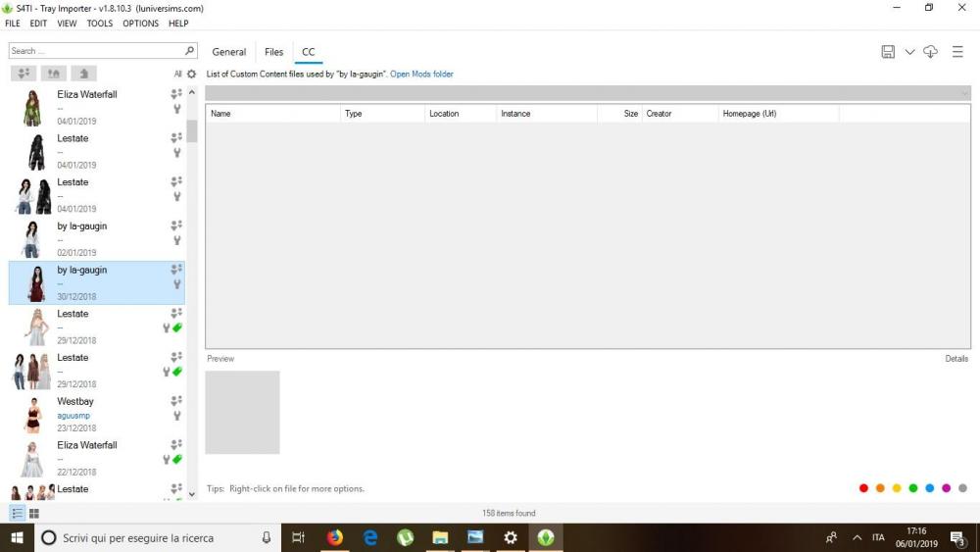
Task: Open the FILE menu
Action: 13,24
